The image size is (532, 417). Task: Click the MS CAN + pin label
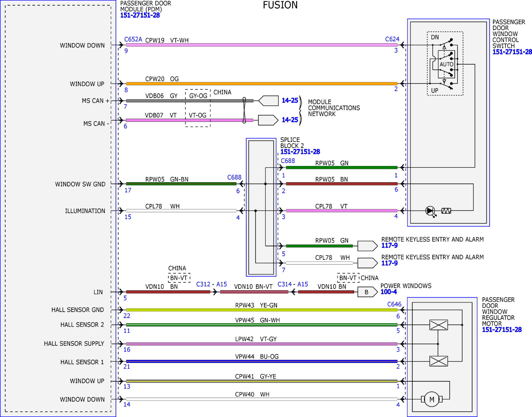click(x=96, y=101)
